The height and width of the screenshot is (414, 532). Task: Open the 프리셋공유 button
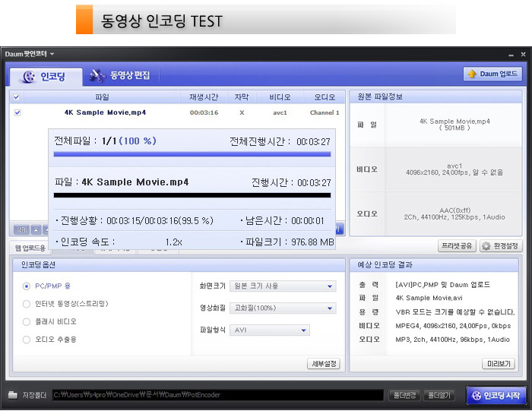tap(457, 246)
